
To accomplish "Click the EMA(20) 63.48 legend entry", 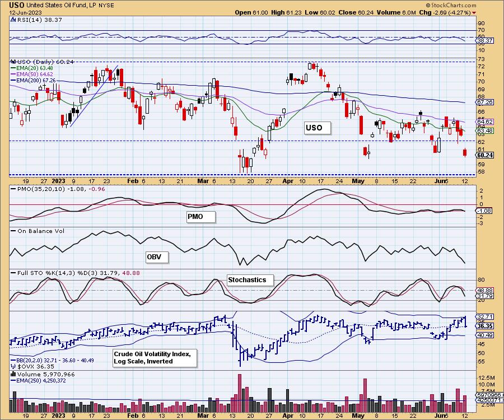I will point(32,68).
